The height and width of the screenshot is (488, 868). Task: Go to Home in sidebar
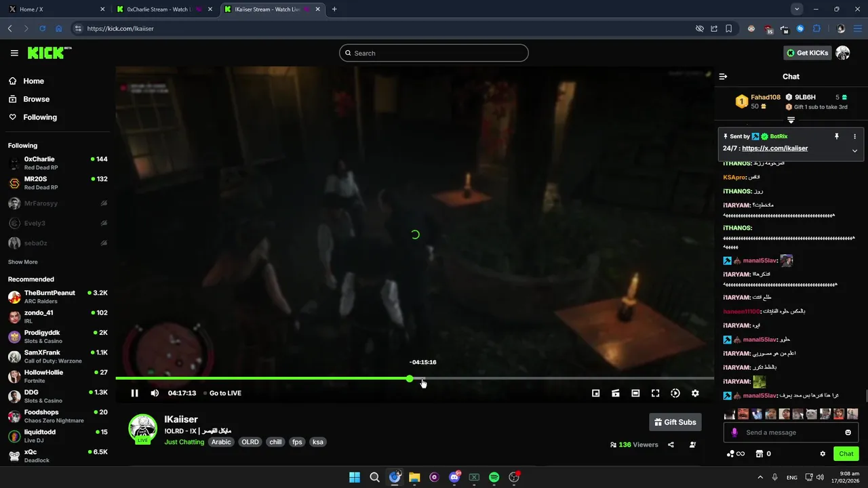(x=33, y=81)
